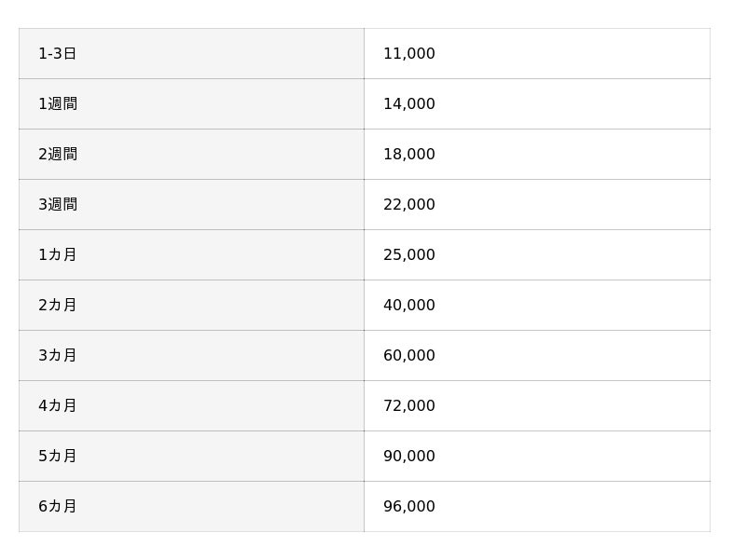746x560 pixels.
Task: Click the 25,000 price value
Action: coord(409,255)
